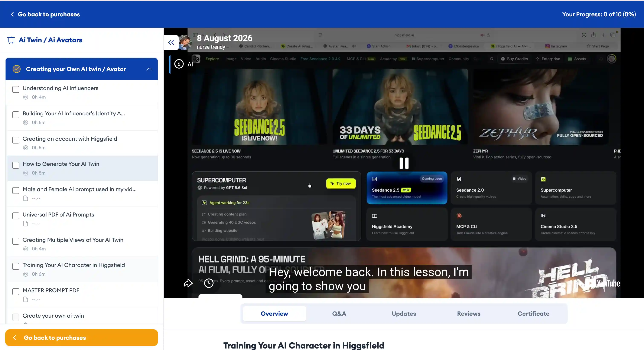The height and width of the screenshot is (350, 644).
Task: Click play icon under Building Your AI Influencer's Identity
Action: (x=26, y=122)
